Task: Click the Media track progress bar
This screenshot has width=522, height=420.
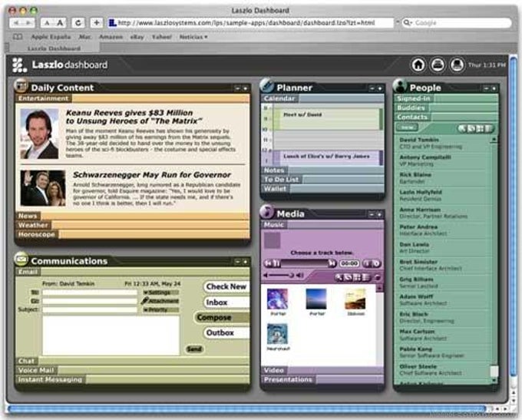Action: pyautogui.click(x=304, y=263)
